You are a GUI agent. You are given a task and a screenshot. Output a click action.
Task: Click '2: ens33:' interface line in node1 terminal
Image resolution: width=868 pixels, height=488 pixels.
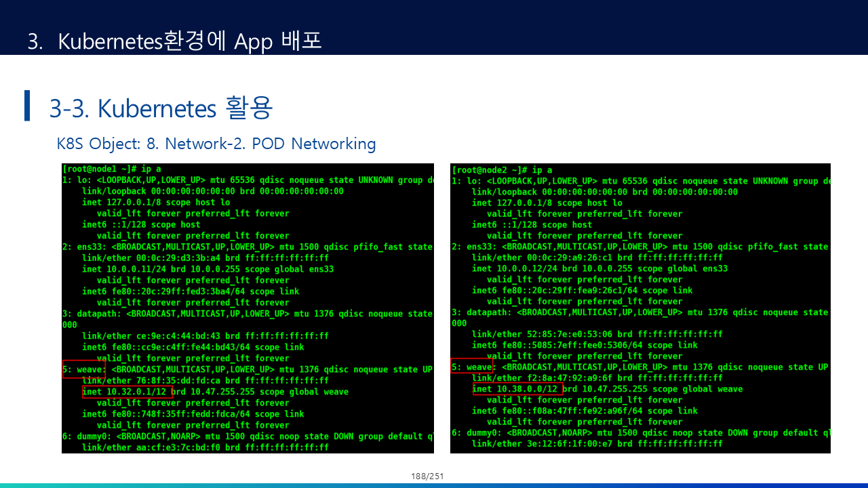click(x=248, y=247)
